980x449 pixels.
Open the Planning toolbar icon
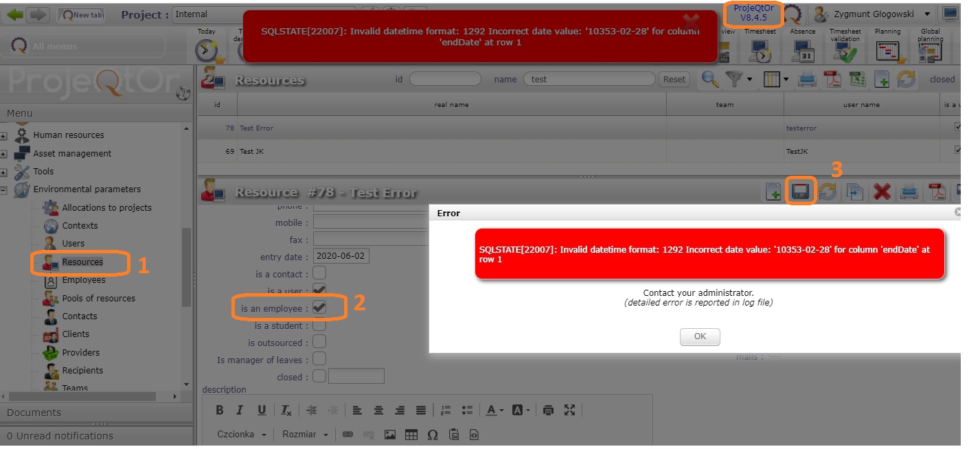click(887, 51)
